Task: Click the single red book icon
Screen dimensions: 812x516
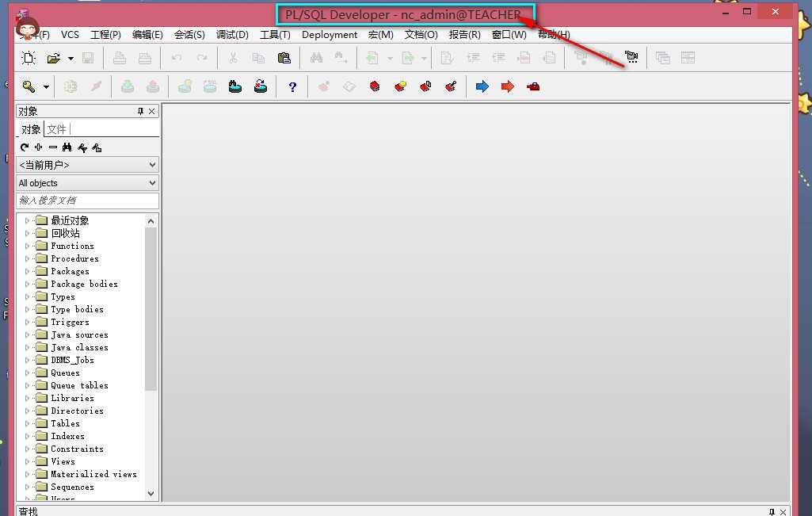Action: pos(375,86)
